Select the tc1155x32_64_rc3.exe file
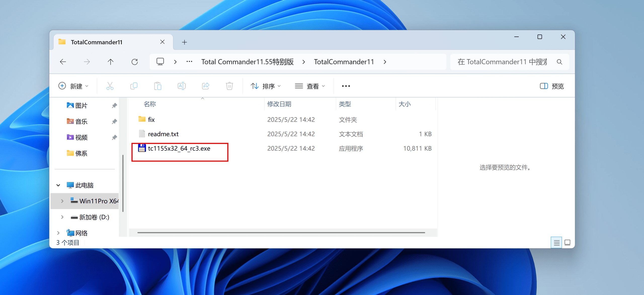 [179, 149]
